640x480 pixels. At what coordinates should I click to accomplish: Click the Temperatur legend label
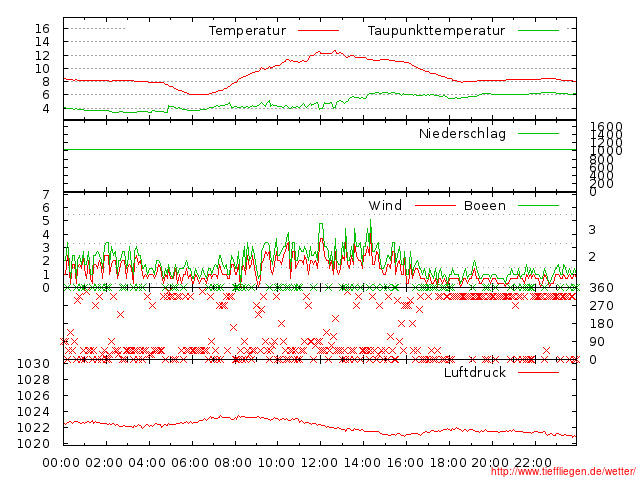(247, 31)
